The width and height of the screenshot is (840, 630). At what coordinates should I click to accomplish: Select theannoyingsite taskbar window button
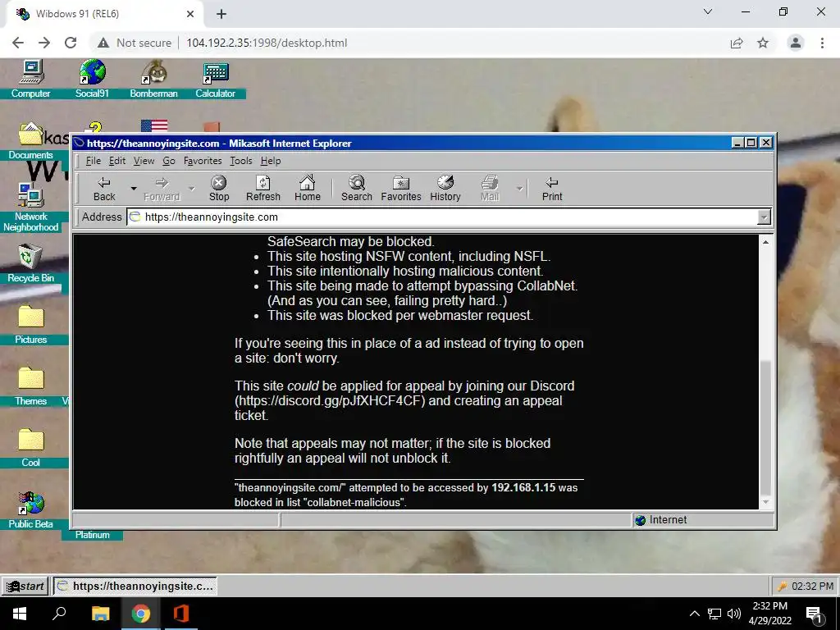click(x=135, y=586)
